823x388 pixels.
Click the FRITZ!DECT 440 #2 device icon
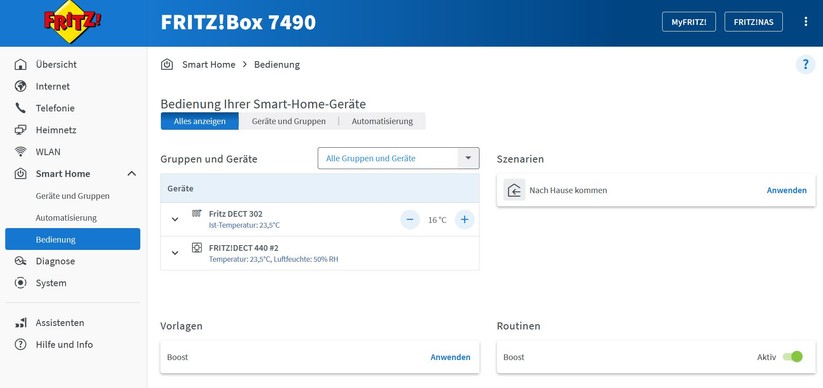(x=196, y=247)
